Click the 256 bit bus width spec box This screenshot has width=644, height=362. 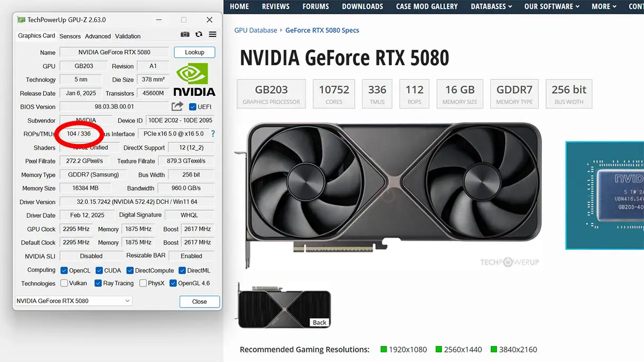[569, 94]
